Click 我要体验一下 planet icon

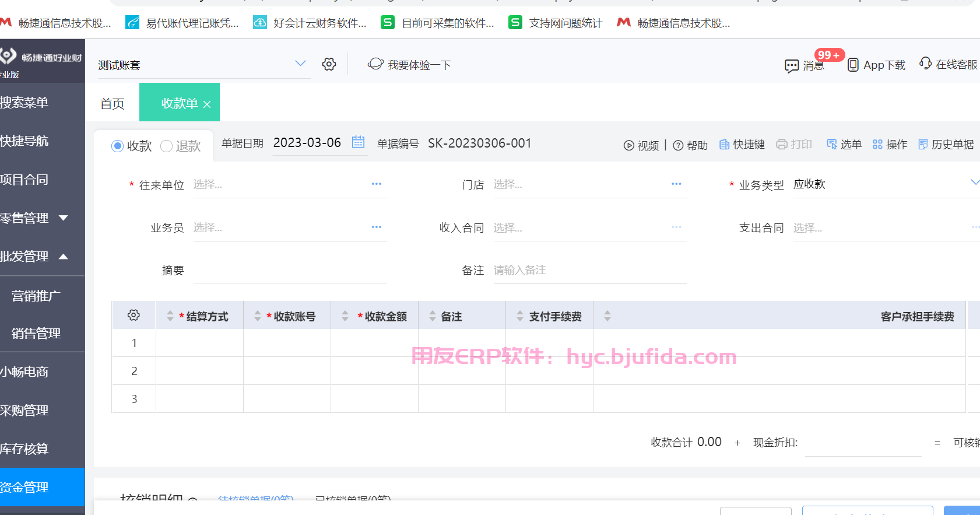coord(375,64)
